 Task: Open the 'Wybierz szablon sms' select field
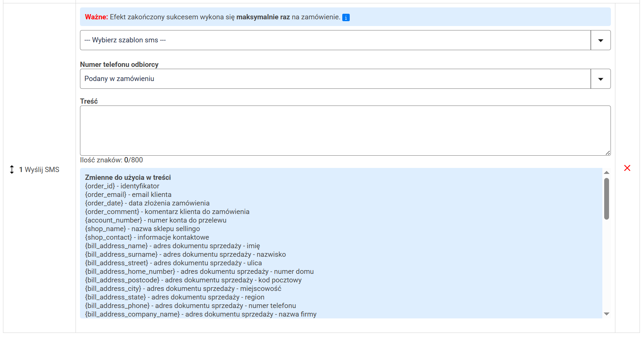[335, 40]
